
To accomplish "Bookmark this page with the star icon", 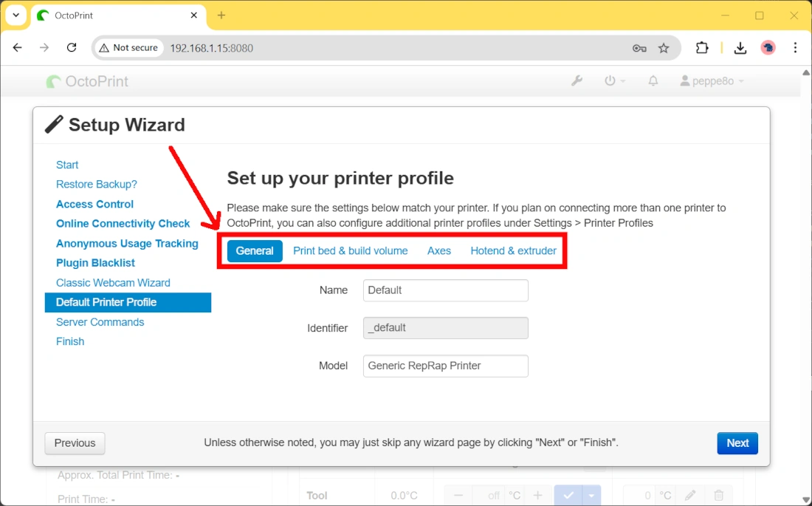I will (664, 48).
